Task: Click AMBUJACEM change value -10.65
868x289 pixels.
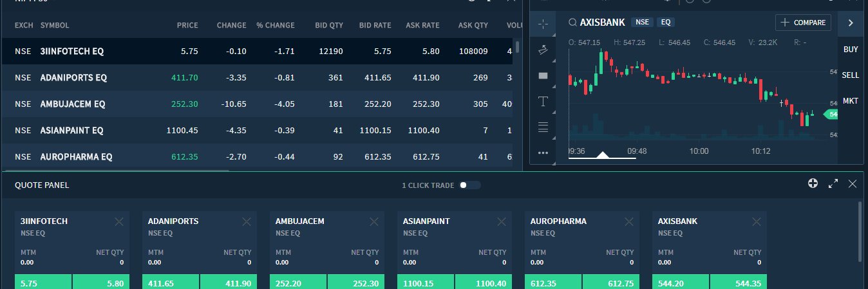Action: (233, 104)
